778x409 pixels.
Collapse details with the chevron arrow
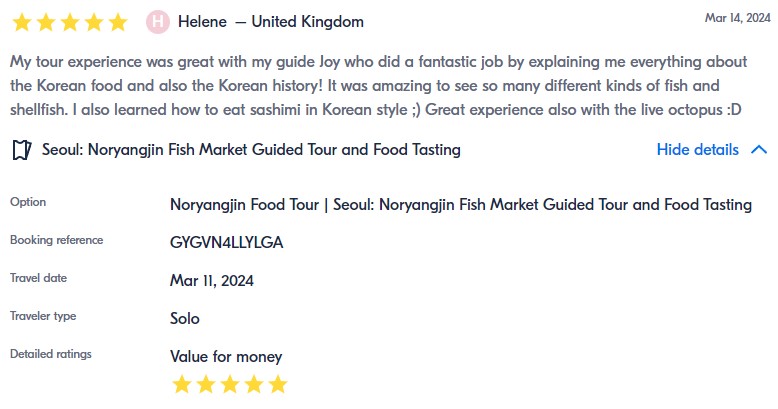(x=758, y=150)
